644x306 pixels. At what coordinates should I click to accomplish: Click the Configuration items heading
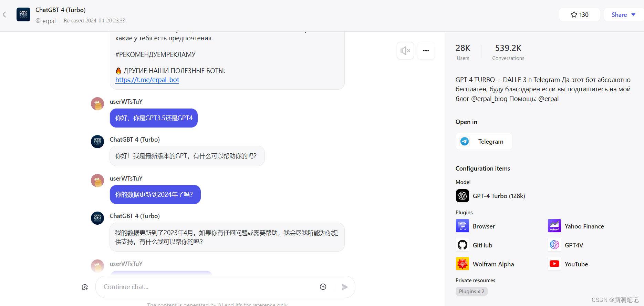click(483, 169)
